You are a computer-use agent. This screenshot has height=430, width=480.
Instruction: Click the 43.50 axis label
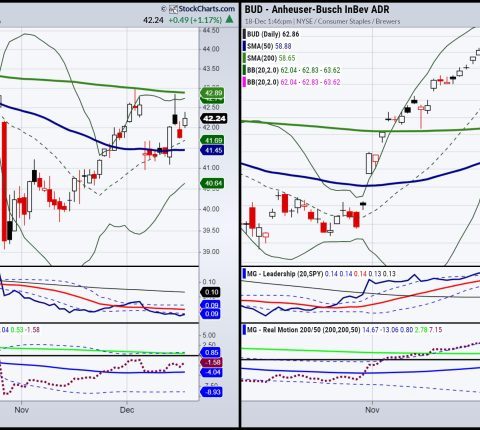click(x=211, y=69)
